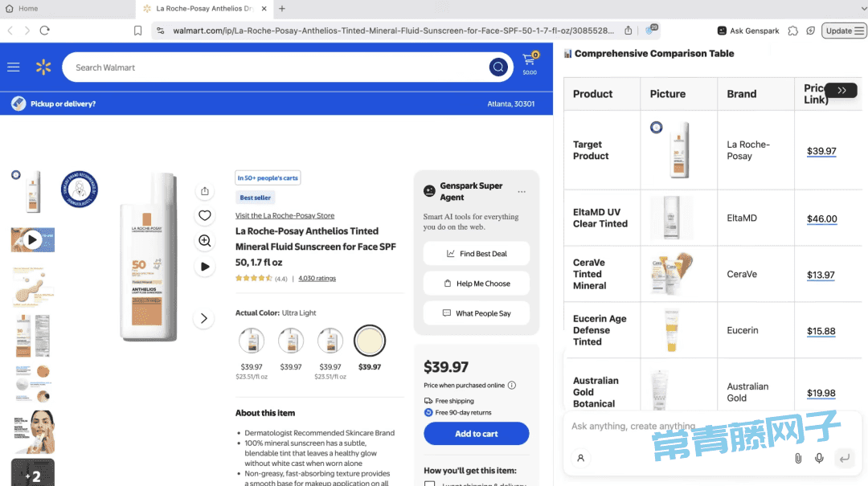Click the browser address bar URL
Screen dimensions: 868x486
tap(393, 31)
